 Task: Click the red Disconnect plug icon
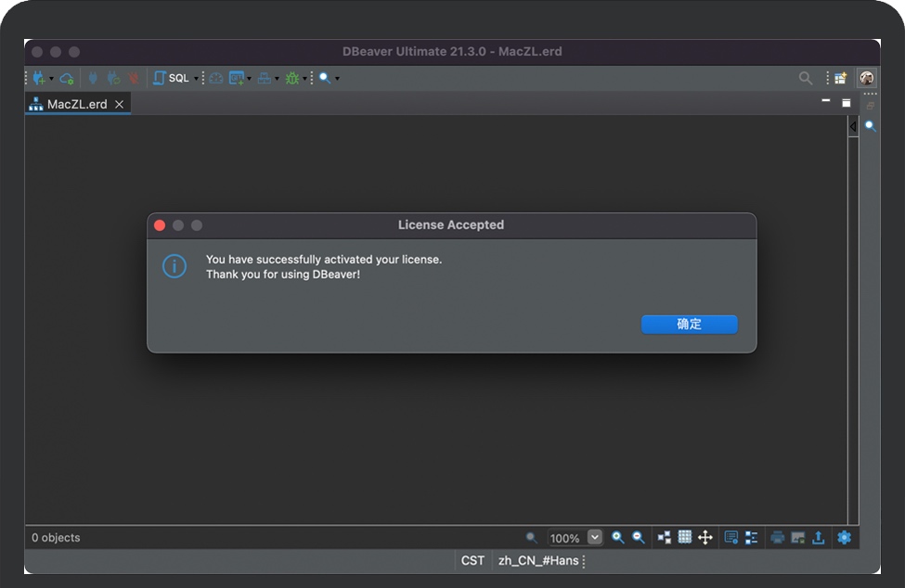click(134, 78)
